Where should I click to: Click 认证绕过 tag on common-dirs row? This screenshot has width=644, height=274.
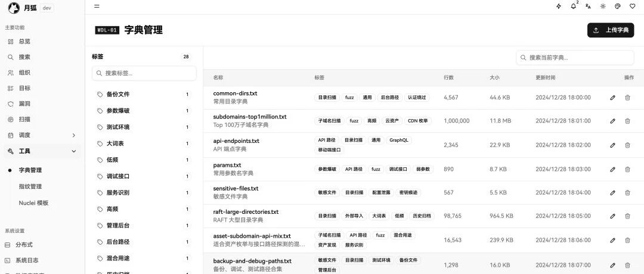tap(417, 98)
